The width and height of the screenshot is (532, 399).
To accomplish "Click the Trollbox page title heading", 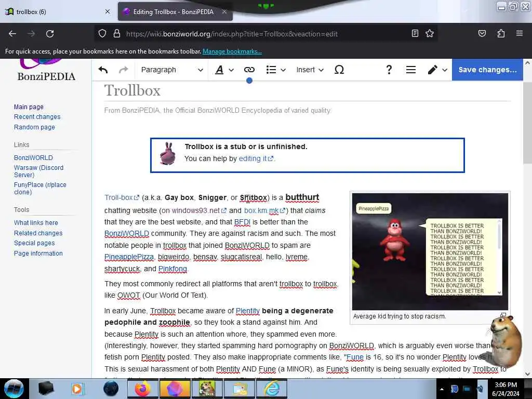I will tap(132, 90).
